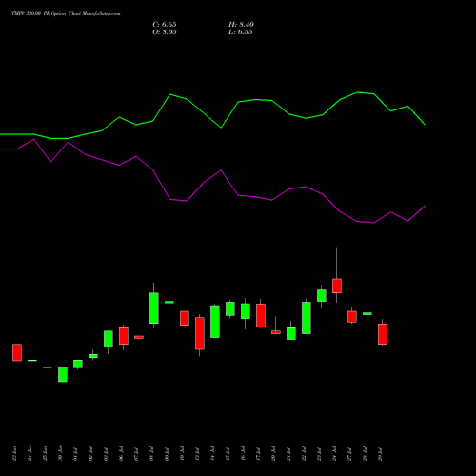Click the '24 Jul' date label on the axis
The image size is (476, 476).
click(334, 454)
